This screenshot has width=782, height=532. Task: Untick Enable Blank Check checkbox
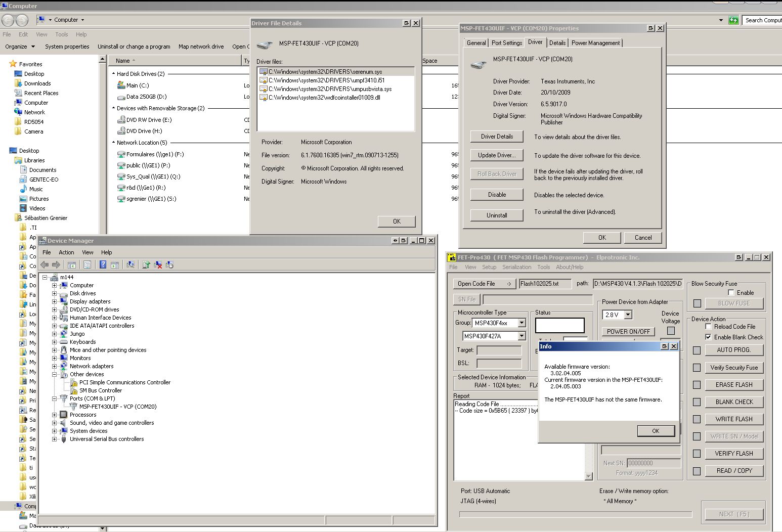(x=708, y=337)
